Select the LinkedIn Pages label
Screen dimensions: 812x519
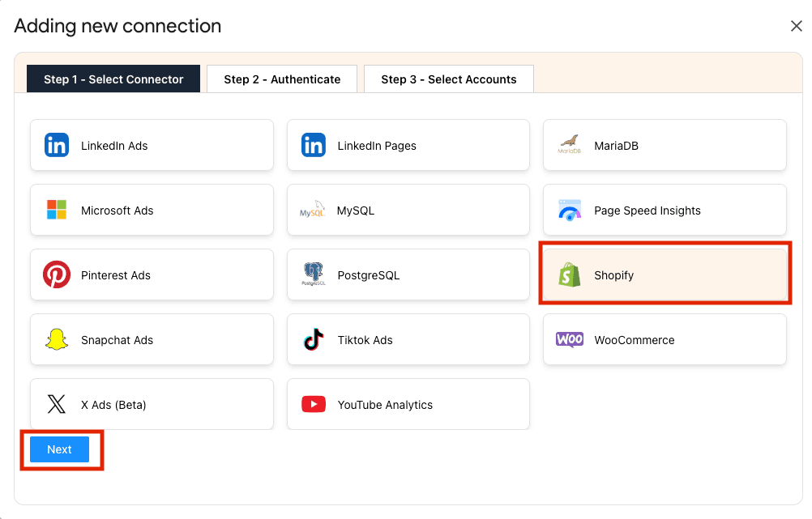click(x=377, y=146)
